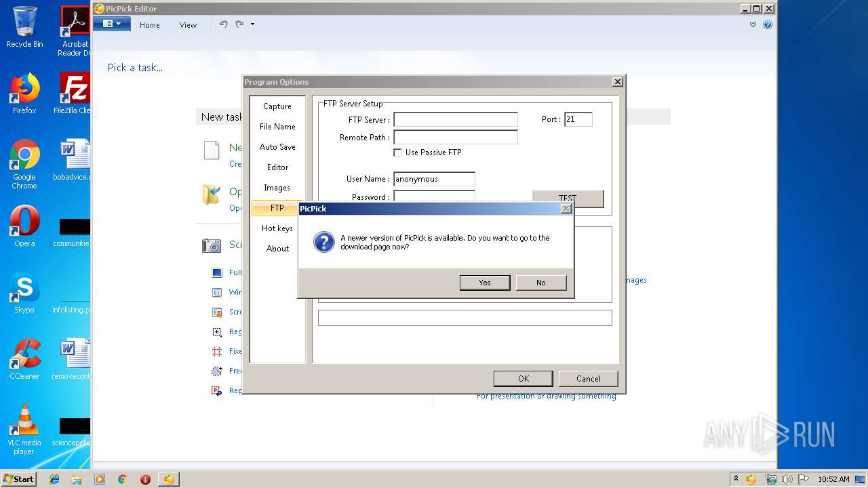Click the clock showing 10:52 AM
Image resolution: width=868 pixels, height=488 pixels.
833,479
